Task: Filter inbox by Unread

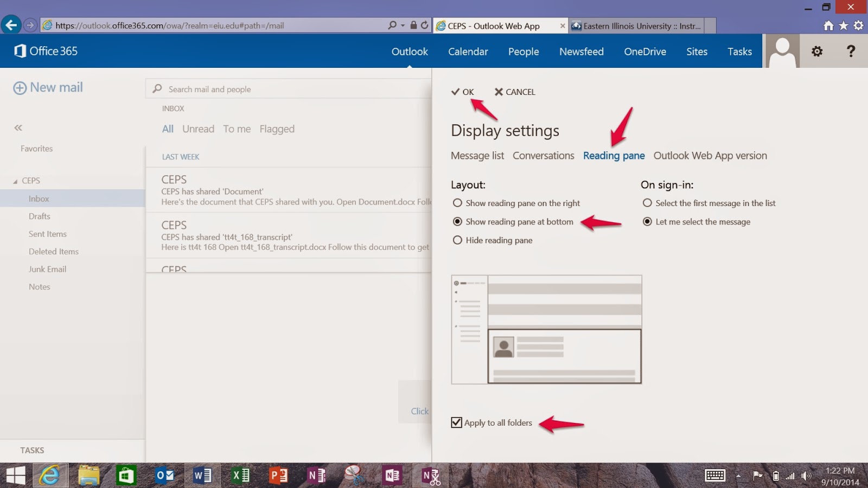Action: pyautogui.click(x=198, y=129)
